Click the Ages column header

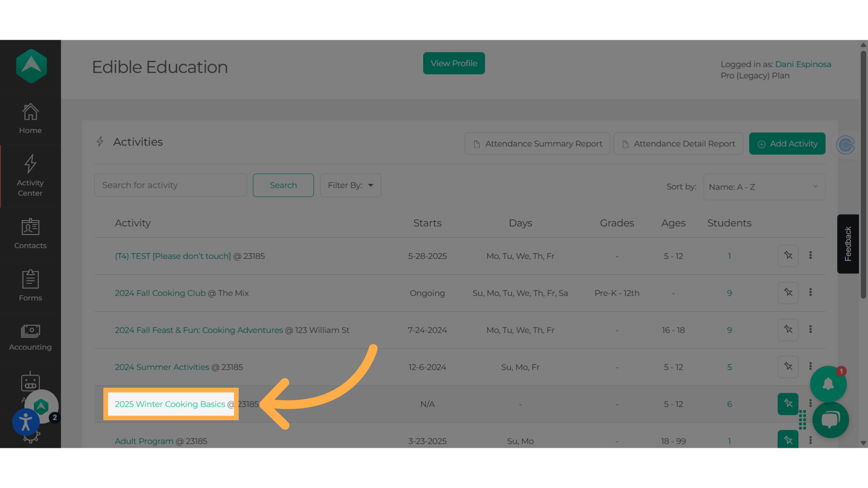click(673, 223)
